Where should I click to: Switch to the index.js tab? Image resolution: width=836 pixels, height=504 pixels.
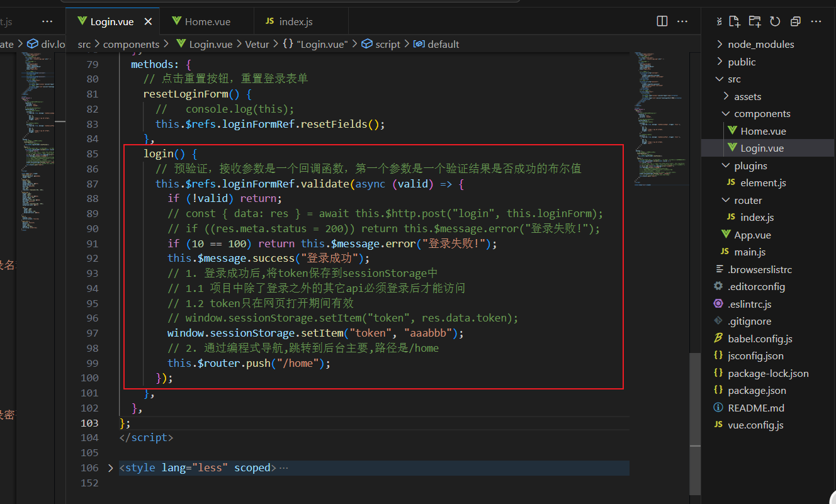coord(301,21)
